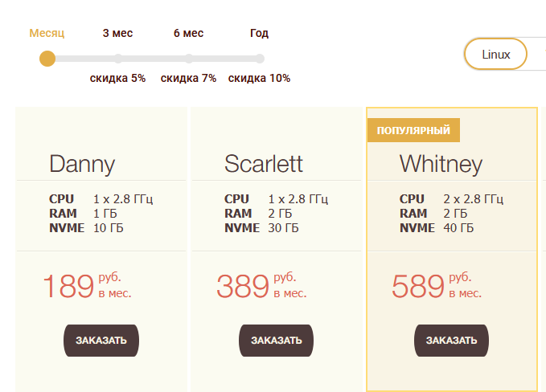Click the 389 руб. price
Viewport: 546px width, 392px height.
262,286
